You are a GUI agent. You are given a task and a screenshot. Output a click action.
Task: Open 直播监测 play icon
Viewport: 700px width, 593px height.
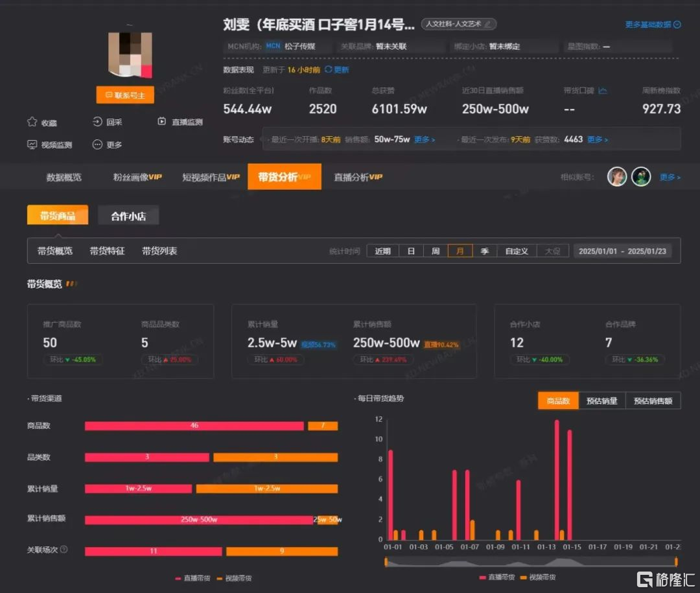[x=162, y=121]
